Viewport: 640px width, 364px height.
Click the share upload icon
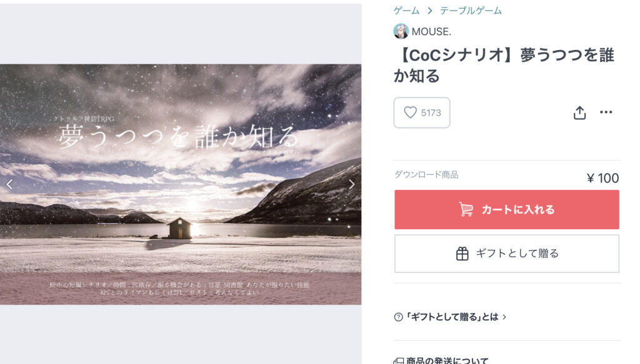[x=579, y=113]
